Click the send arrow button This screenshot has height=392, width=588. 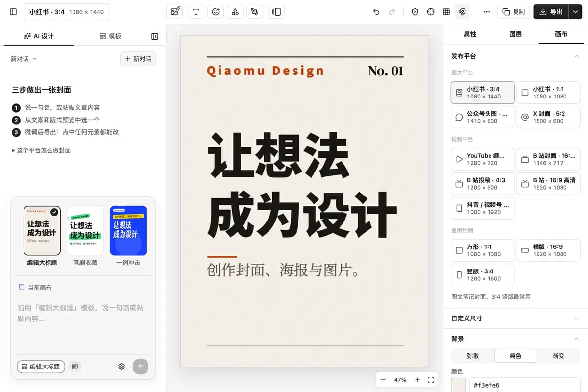pos(141,367)
